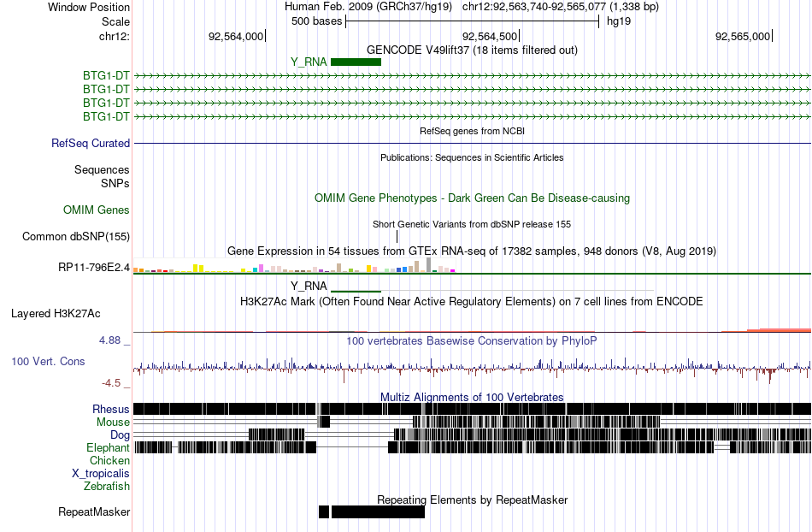Click the Multiz Alignments of 100 Vertebrates title
Screen dimensions: 812x532
click(x=472, y=398)
